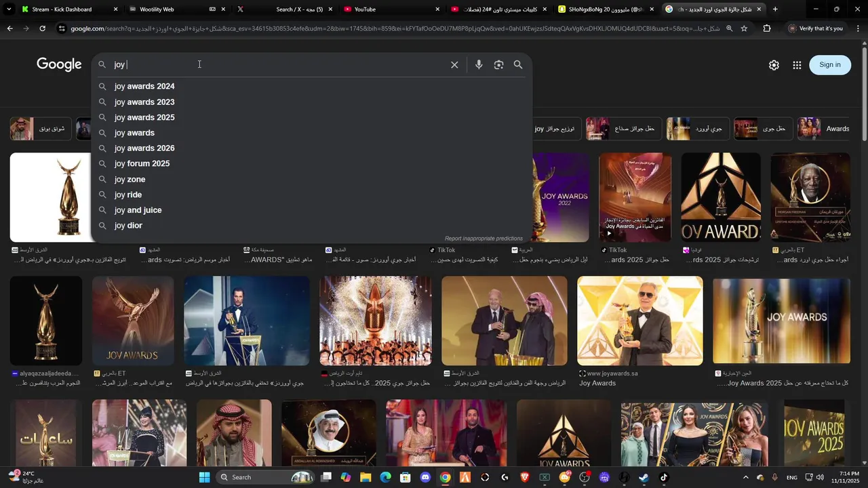Open Brave browser from the taskbar

(x=525, y=477)
